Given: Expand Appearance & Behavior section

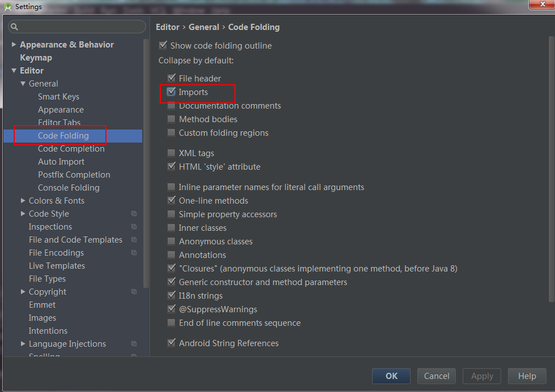Looking at the screenshot, I should [x=14, y=45].
